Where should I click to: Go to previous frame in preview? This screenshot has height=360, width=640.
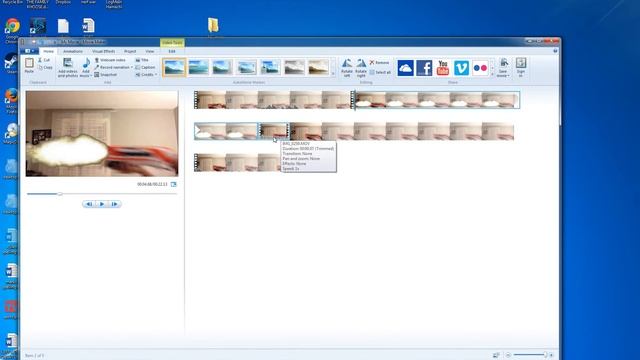click(x=89, y=204)
